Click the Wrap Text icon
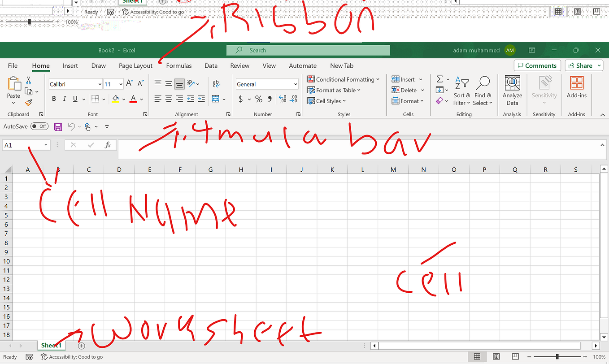 click(x=216, y=84)
